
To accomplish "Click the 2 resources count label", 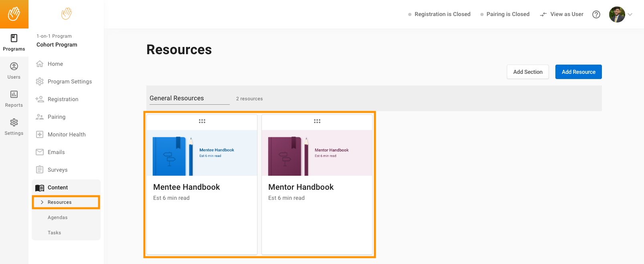I will pyautogui.click(x=249, y=99).
